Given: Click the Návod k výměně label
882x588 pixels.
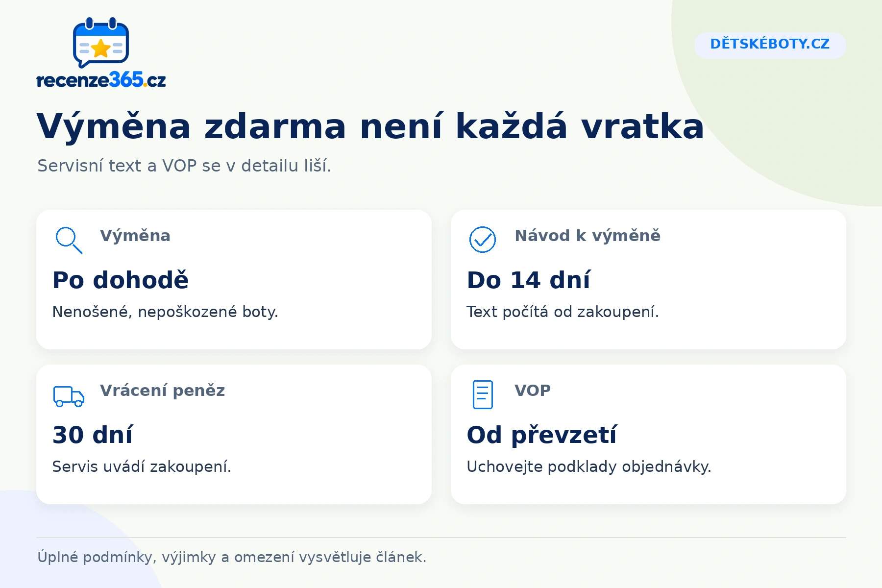Looking at the screenshot, I should (x=588, y=236).
